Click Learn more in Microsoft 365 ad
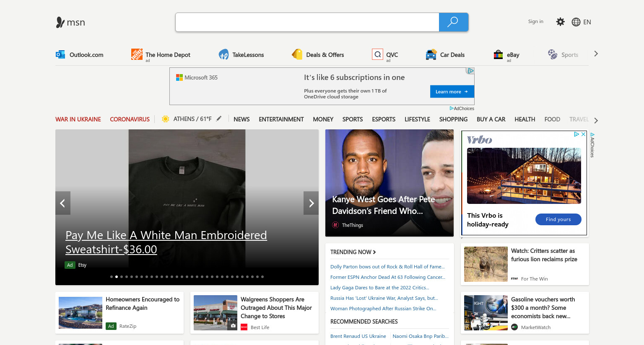Viewport: 644px width, 345px height. coord(452,92)
